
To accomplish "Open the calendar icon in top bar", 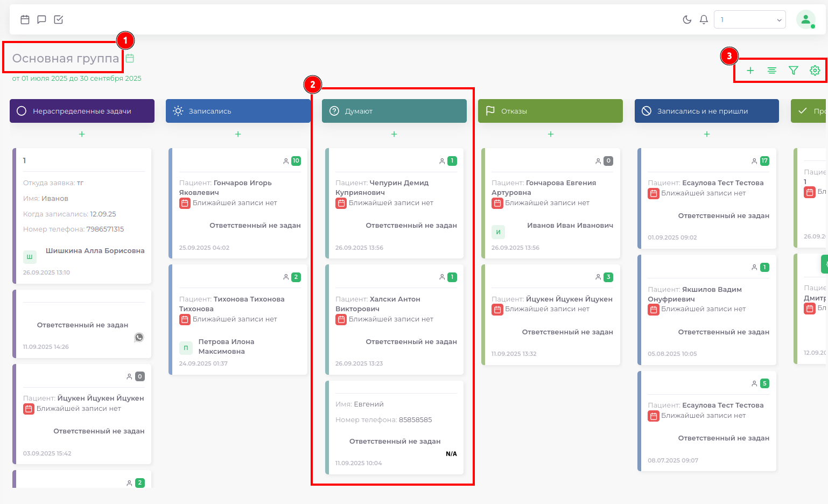I will tap(25, 19).
